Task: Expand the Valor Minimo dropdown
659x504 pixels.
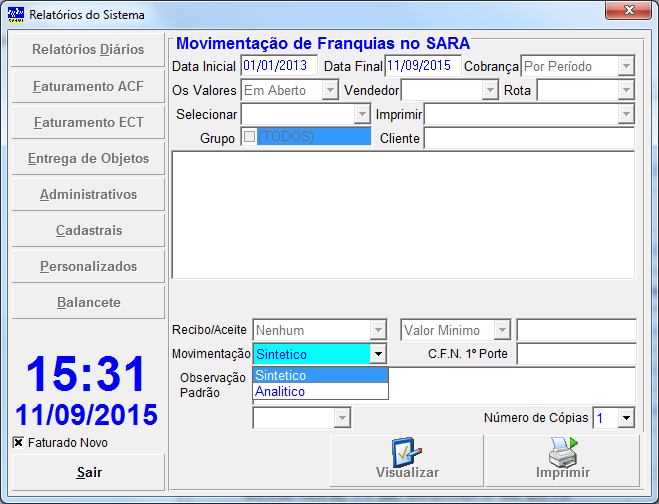Action: [502, 330]
